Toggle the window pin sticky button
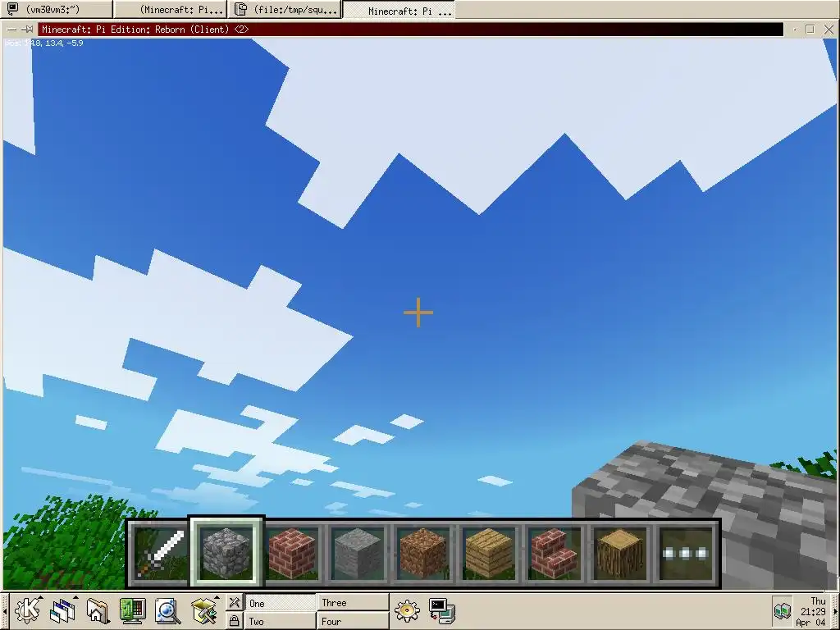The image size is (840, 630). [x=27, y=30]
